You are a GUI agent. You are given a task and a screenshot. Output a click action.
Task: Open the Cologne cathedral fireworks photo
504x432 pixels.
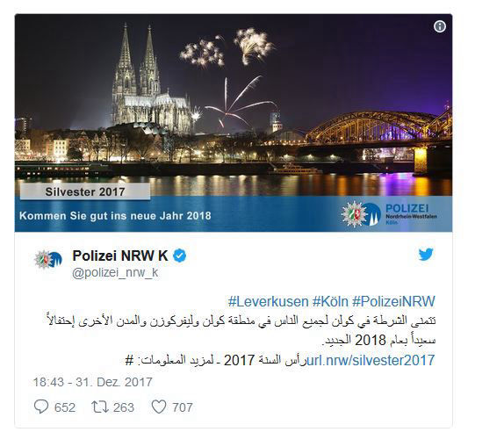pyautogui.click(x=234, y=122)
